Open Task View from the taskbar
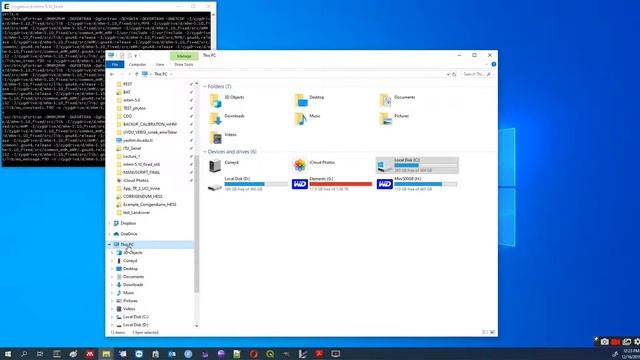Screen dimensions: 640x360 [x=40, y=354]
